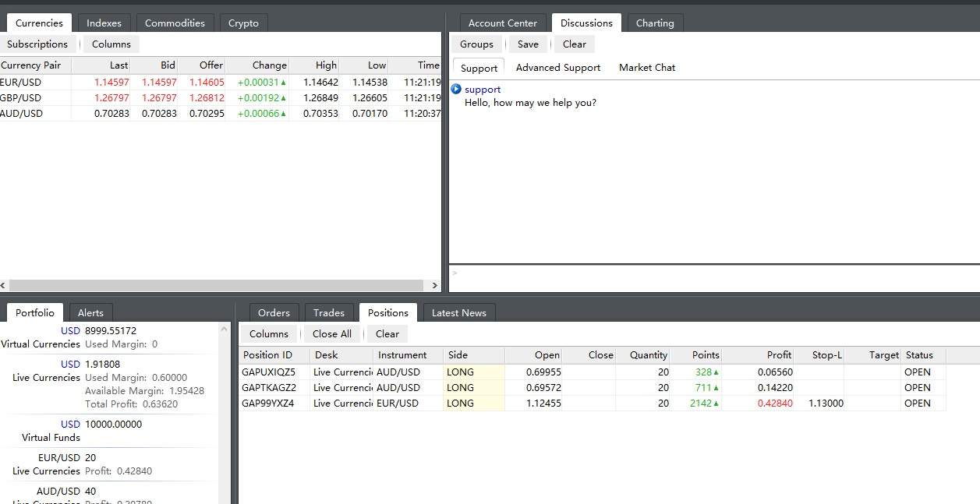This screenshot has width=980, height=504.
Task: Open the Indexes tab
Action: (104, 23)
